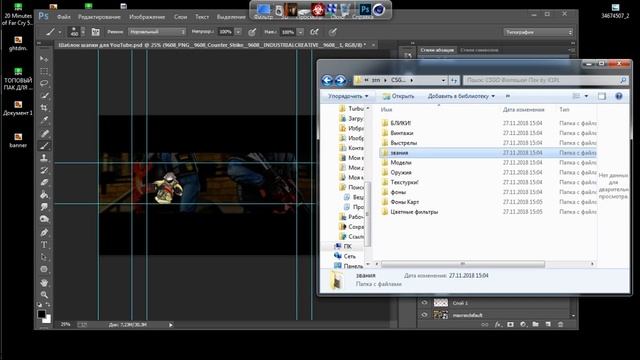Open the Файл menu in Photoshop

click(64, 17)
